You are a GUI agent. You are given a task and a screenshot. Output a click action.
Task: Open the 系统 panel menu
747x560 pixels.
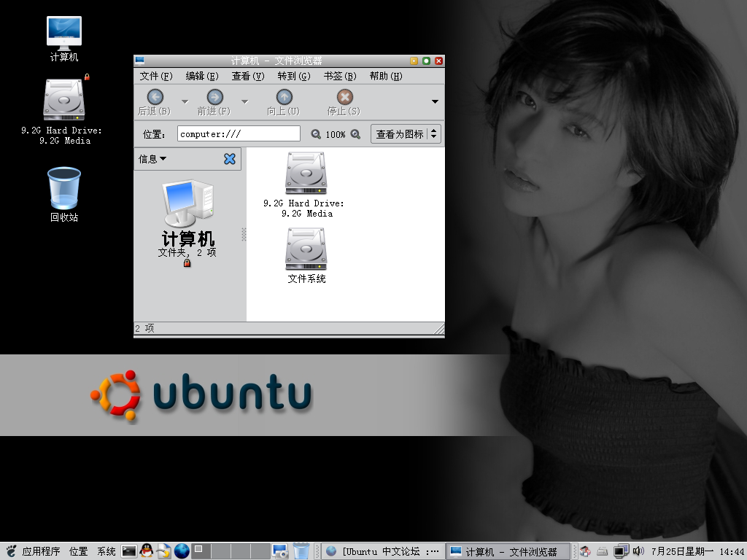[x=107, y=551]
